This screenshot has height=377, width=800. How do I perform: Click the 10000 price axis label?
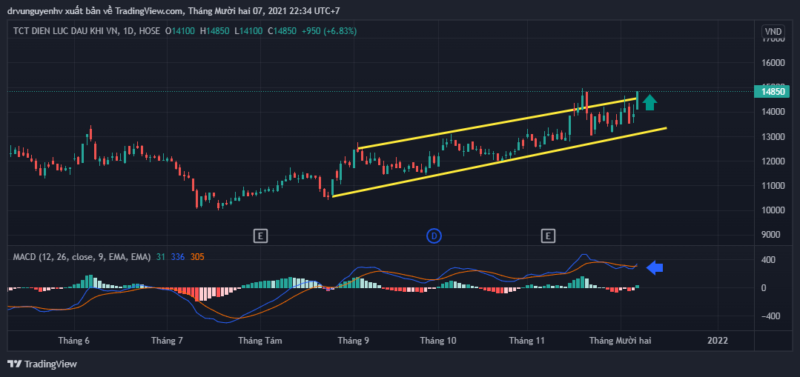coord(772,210)
